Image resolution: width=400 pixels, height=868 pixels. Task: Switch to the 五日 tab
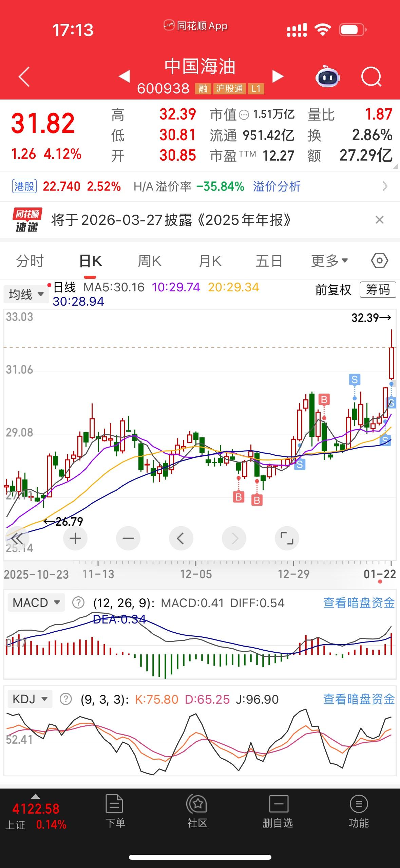click(269, 261)
